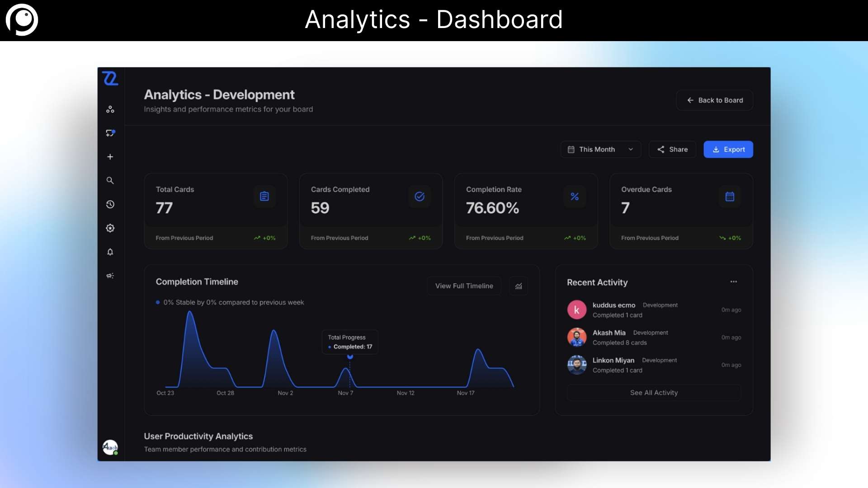The width and height of the screenshot is (868, 488).
Task: Open settings gear in sidebar
Action: tap(110, 228)
